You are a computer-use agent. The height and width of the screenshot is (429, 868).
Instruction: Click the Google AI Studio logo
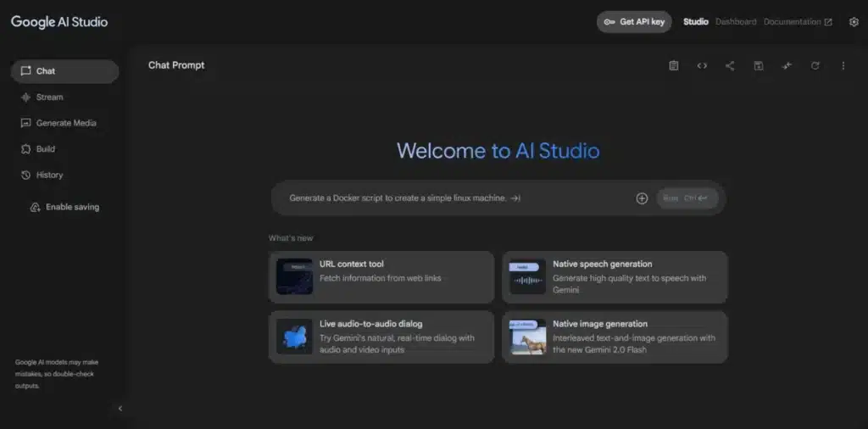pyautogui.click(x=59, y=22)
